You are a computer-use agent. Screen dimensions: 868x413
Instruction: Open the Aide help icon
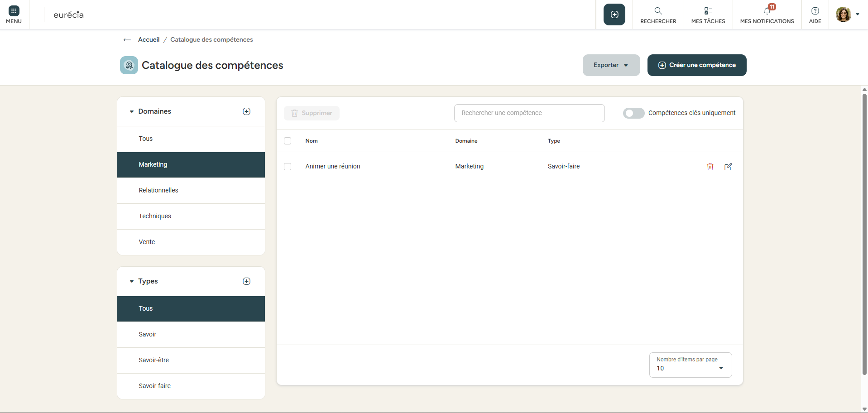coord(815,11)
